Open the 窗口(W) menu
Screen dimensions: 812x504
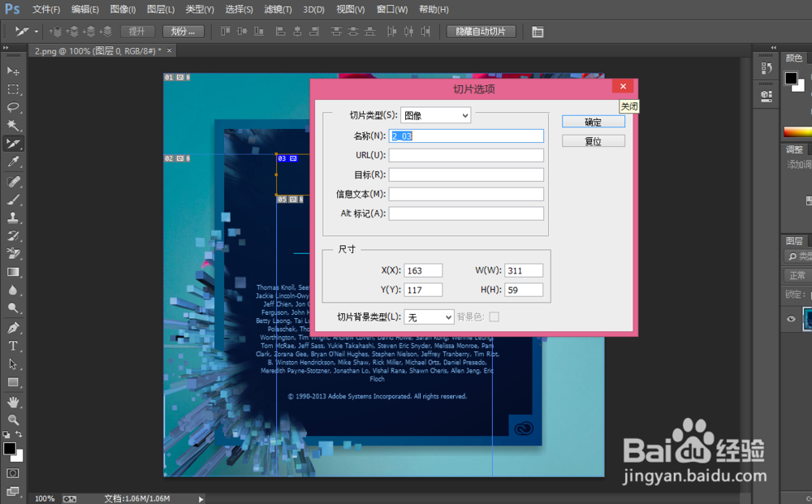[x=391, y=9]
